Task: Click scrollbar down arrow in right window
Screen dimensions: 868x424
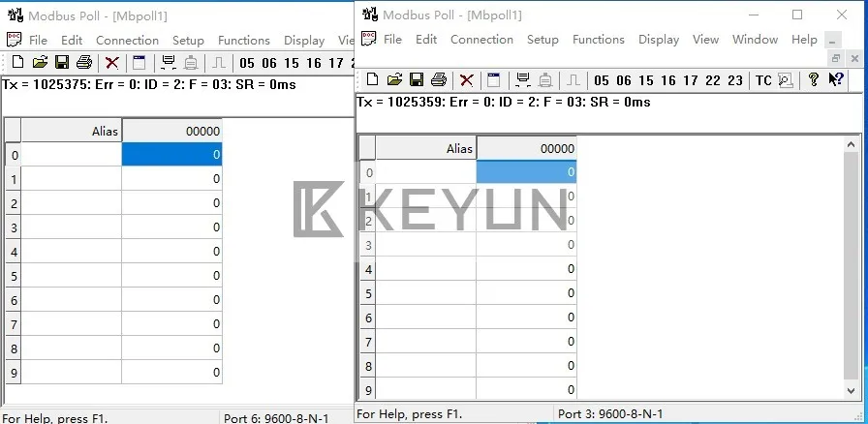Action: [852, 391]
